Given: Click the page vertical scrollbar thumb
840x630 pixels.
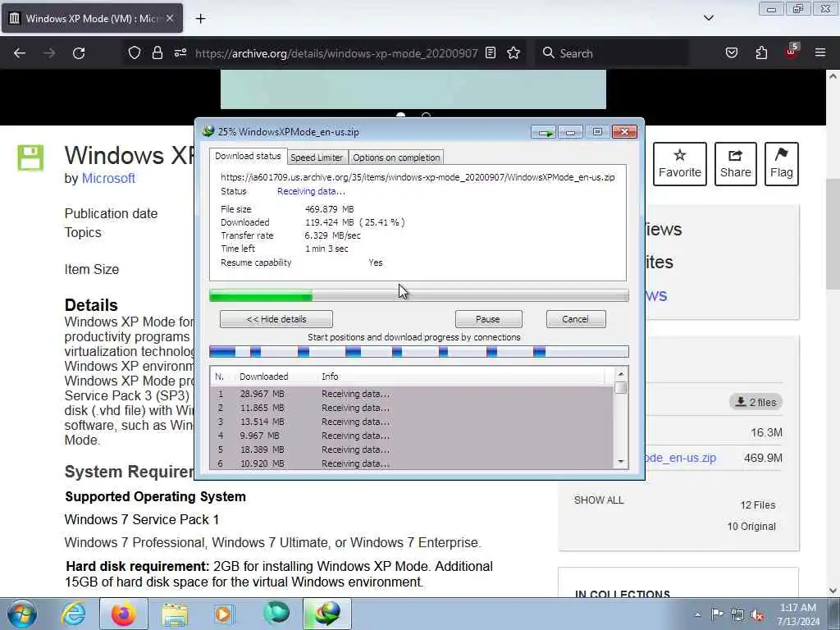Looking at the screenshot, I should 833,234.
